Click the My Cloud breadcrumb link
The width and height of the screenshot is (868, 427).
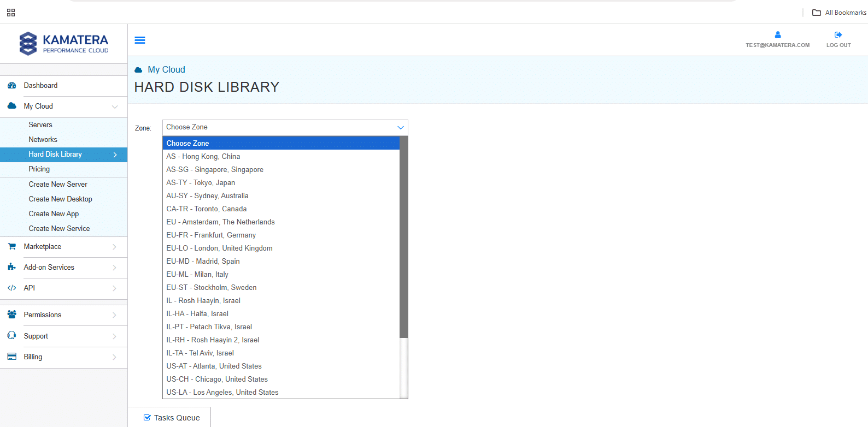pos(166,70)
